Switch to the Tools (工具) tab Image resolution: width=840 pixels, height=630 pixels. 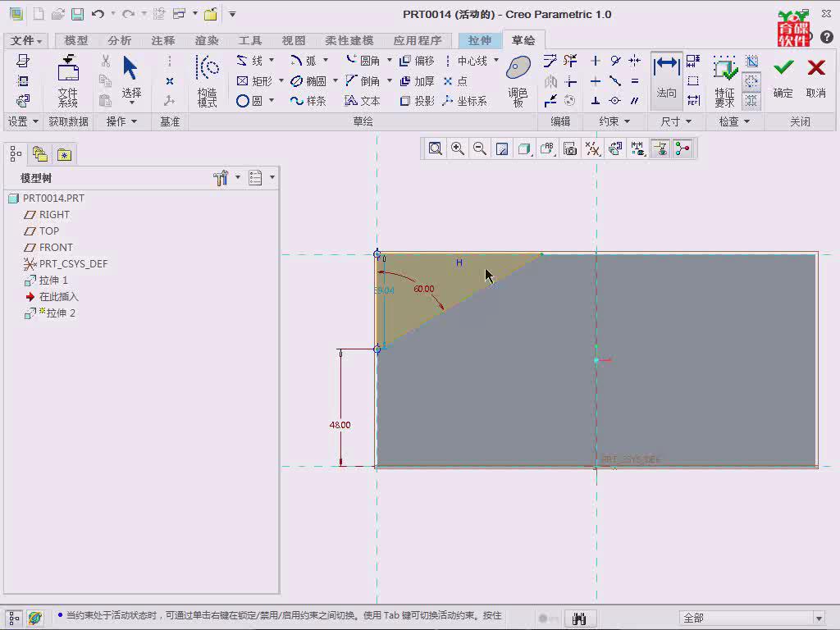click(249, 40)
